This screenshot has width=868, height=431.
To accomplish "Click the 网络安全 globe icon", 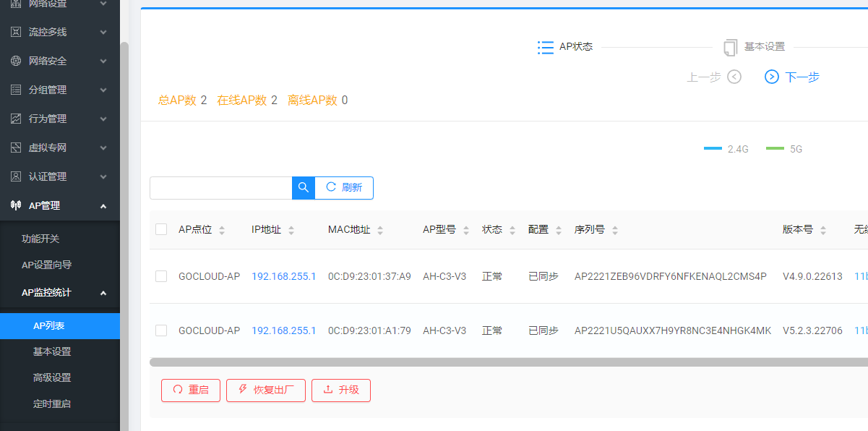I will click(x=16, y=61).
